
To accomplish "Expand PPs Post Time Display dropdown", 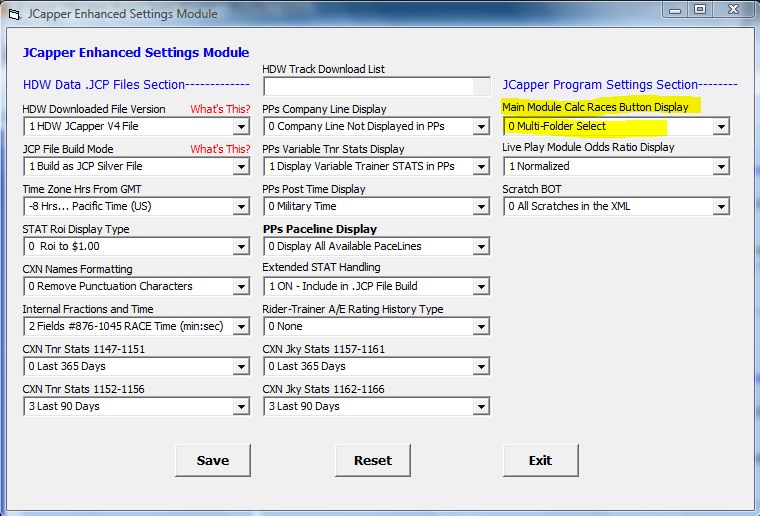I will 481,207.
